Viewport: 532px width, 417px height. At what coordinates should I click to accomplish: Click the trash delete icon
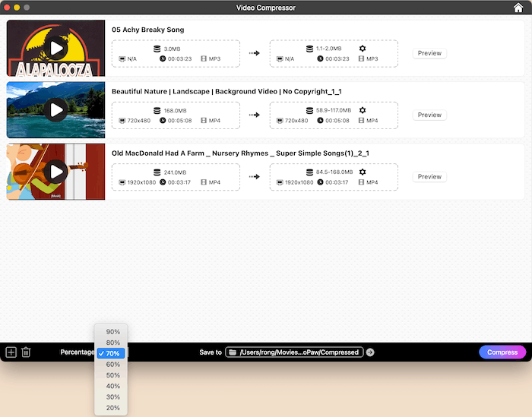pyautogui.click(x=26, y=352)
